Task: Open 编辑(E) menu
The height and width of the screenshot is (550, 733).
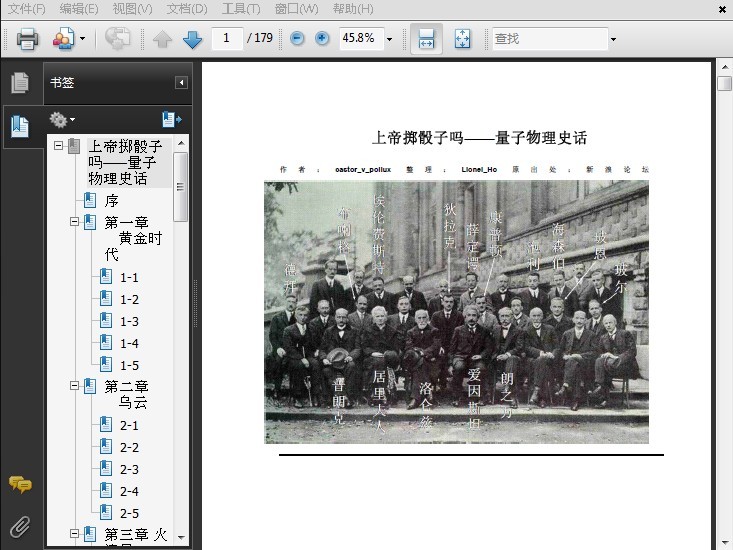Action: 79,8
